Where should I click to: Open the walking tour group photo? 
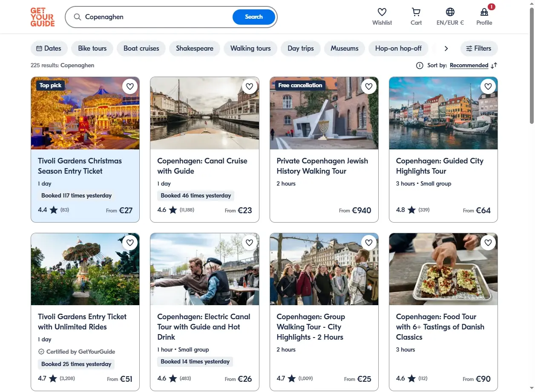pos(324,269)
